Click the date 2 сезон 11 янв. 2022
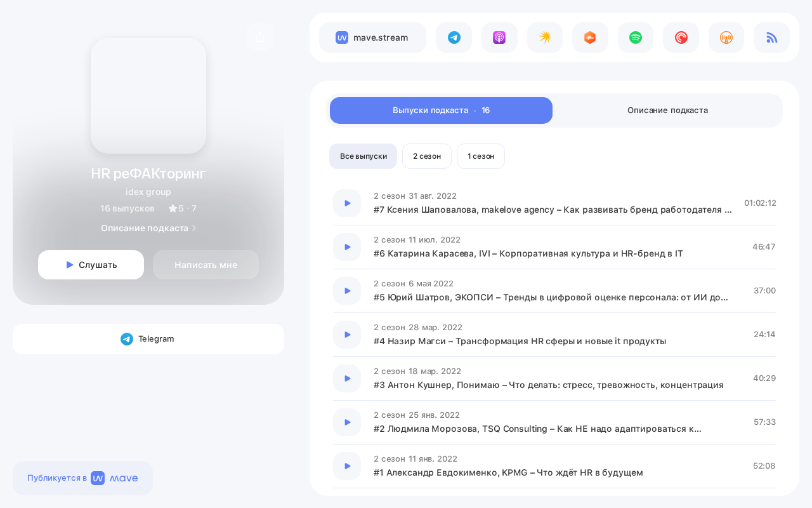This screenshot has height=508, width=812. click(x=416, y=459)
